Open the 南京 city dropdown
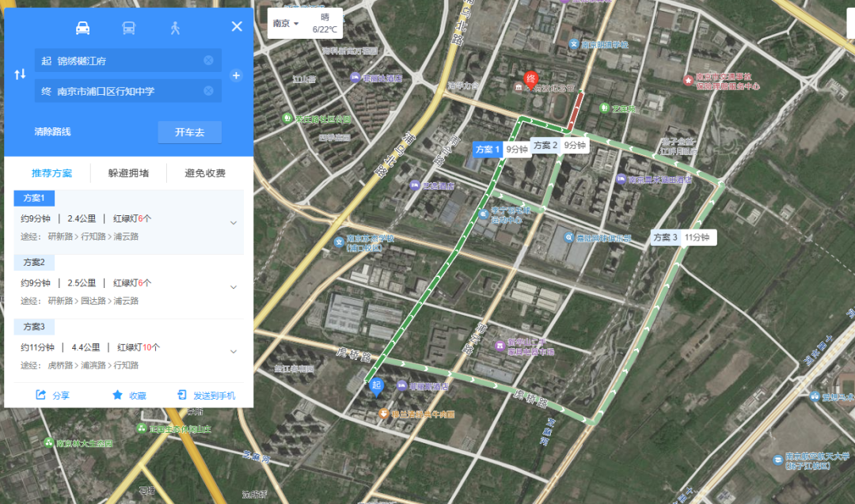Image resolution: width=855 pixels, height=504 pixels. click(x=286, y=24)
